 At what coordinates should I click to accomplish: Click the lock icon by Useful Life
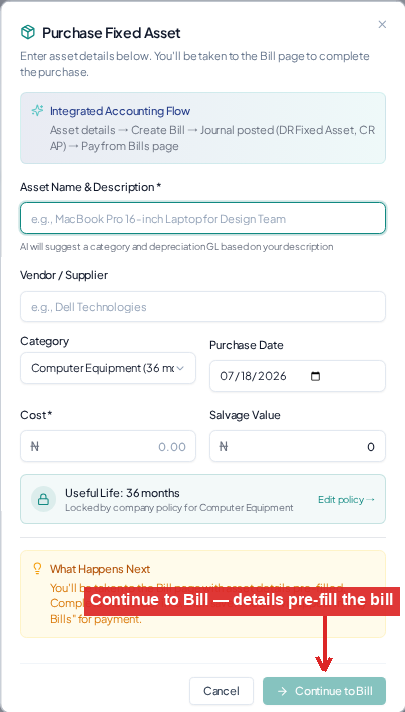coord(44,499)
